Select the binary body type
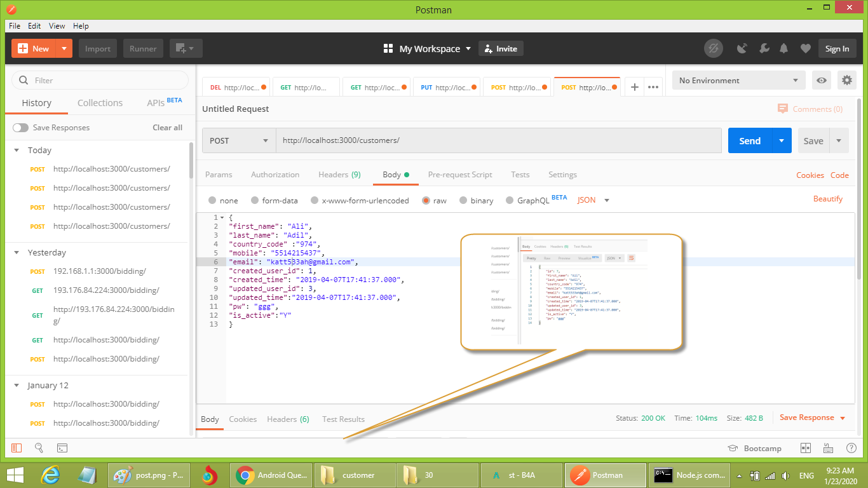 coord(463,200)
